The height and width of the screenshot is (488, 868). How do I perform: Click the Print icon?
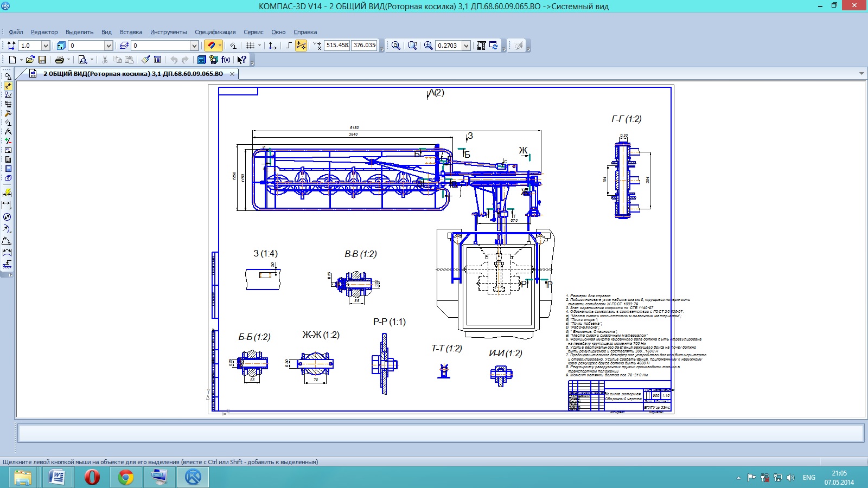coord(60,60)
